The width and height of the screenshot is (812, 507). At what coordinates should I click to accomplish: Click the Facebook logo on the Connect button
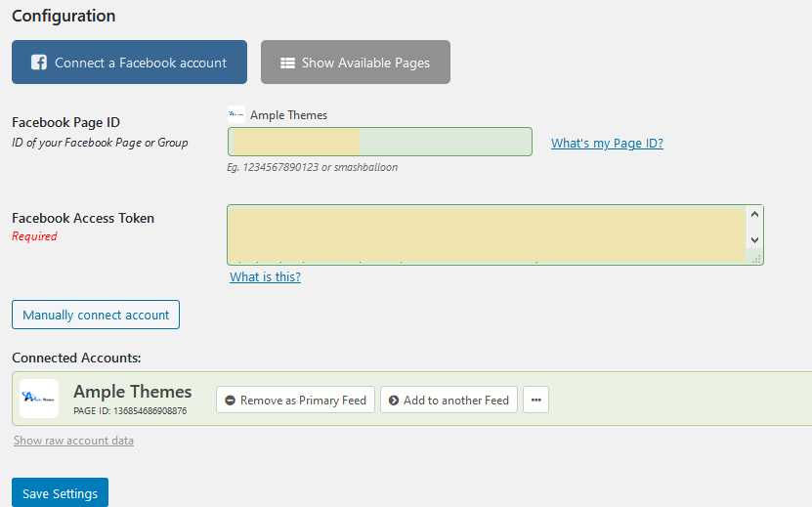[39, 63]
